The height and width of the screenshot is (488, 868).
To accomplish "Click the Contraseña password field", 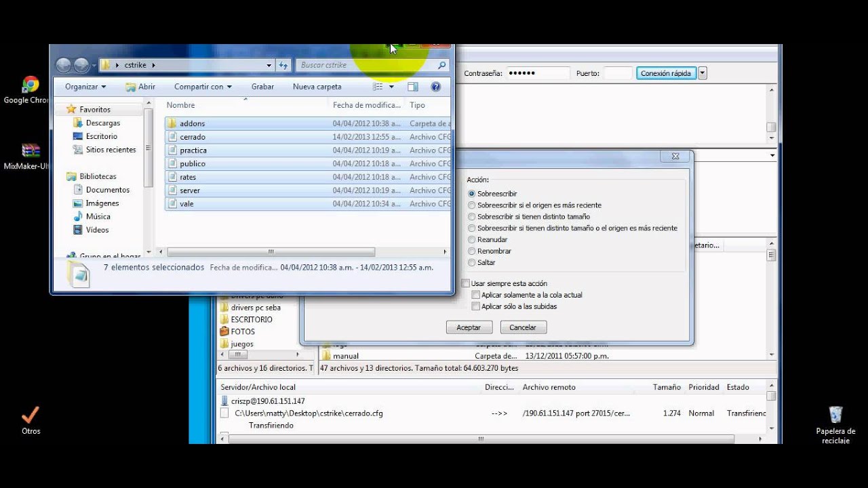I will coord(538,73).
